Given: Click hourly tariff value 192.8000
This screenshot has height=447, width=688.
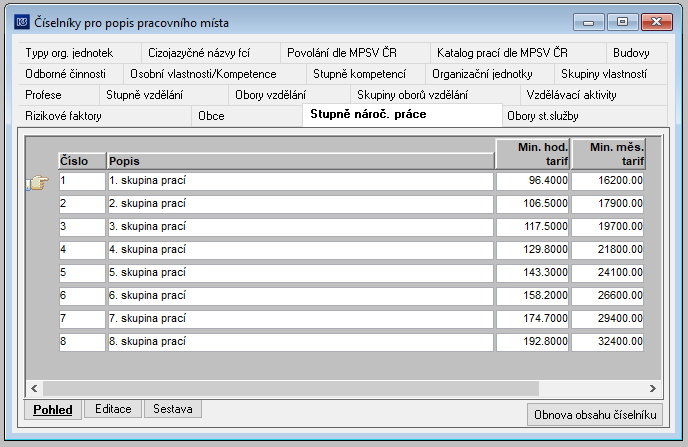Looking at the screenshot, I should [x=533, y=342].
